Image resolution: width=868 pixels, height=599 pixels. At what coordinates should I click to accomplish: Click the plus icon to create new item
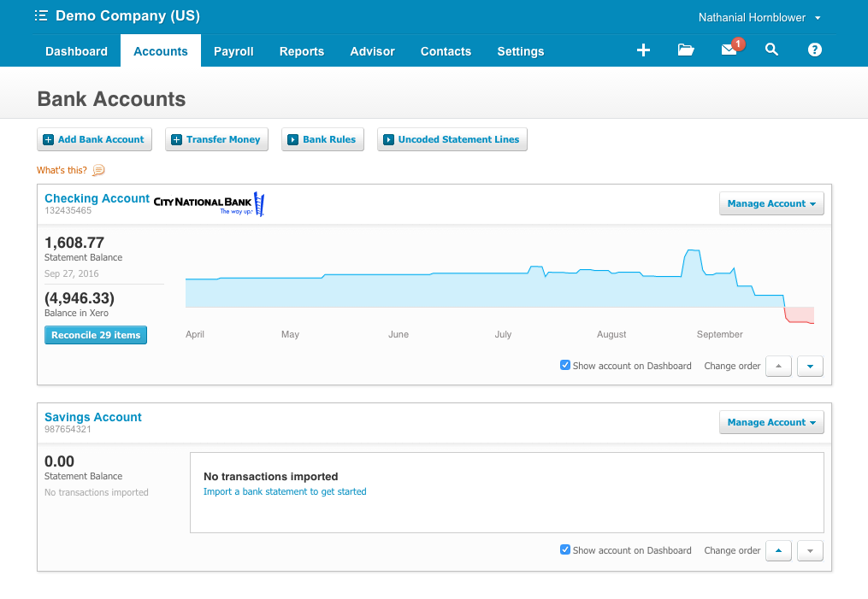click(x=643, y=50)
